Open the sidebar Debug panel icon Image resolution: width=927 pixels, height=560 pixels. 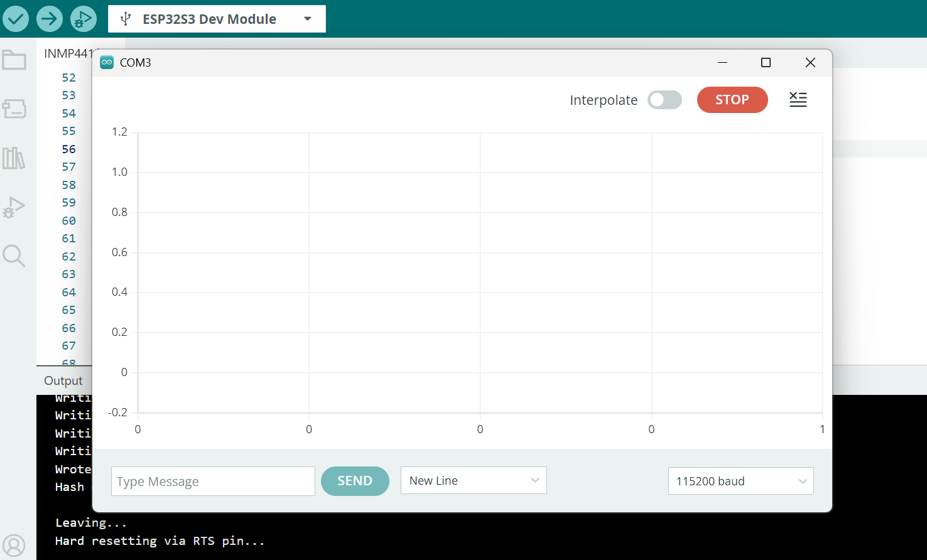[14, 207]
